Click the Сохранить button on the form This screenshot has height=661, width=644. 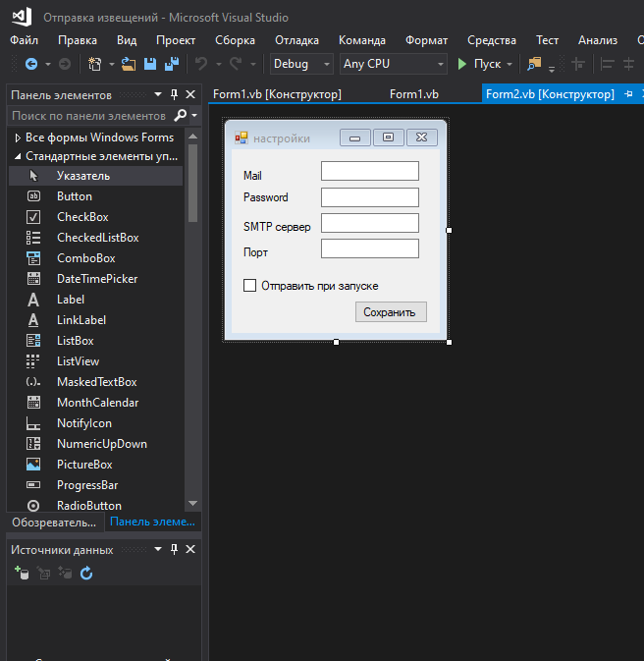[391, 312]
